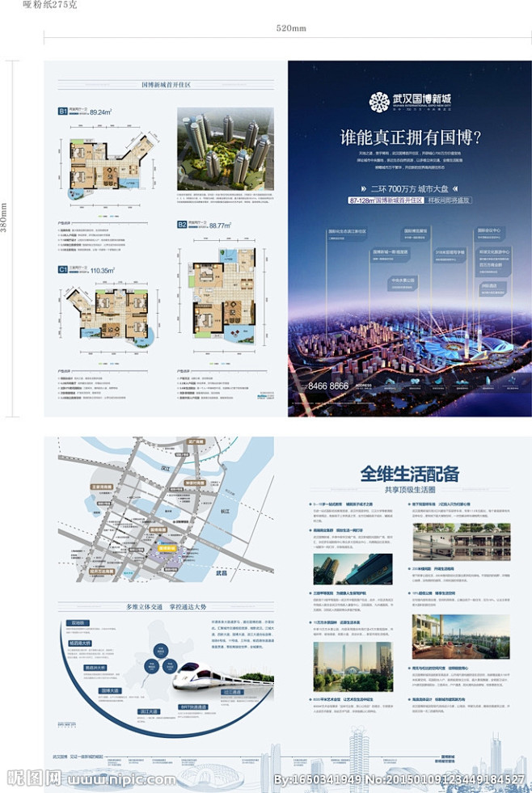Click the C1 floor plan badge
Viewport: 532px width, 793px height.
(63, 269)
